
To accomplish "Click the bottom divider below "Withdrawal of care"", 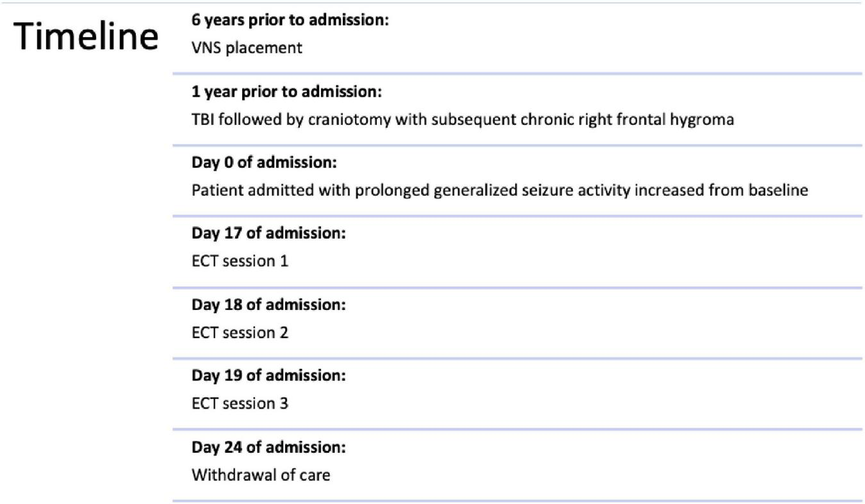I will [x=518, y=500].
